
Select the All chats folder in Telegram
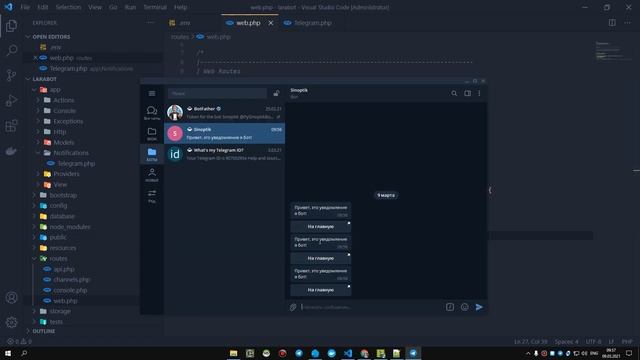(x=152, y=113)
